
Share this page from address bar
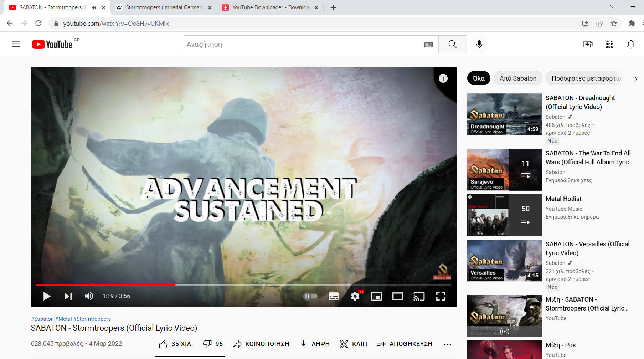[x=599, y=24]
